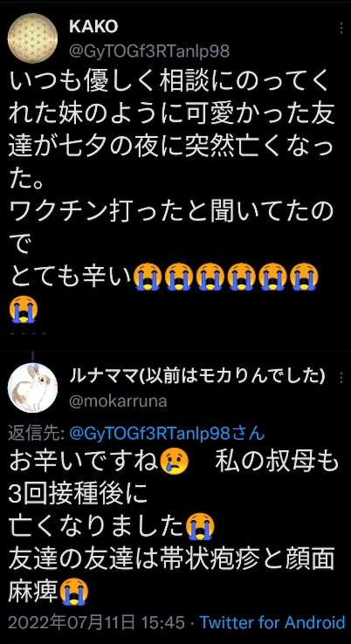This screenshot has height=644, width=351.
Task: Open the @mokarruna handle
Action: click(118, 401)
